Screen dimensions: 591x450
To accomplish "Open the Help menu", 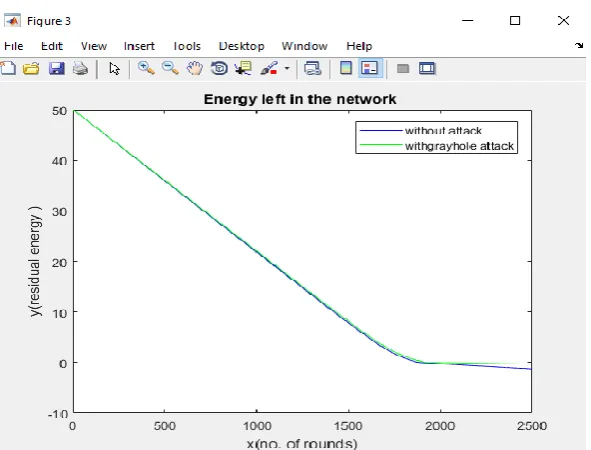I will (x=359, y=46).
